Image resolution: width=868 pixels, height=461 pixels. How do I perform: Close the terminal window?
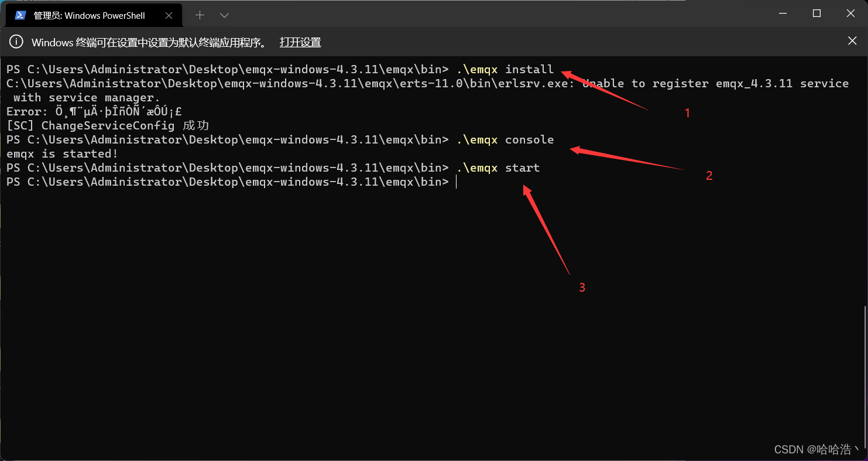(x=850, y=13)
